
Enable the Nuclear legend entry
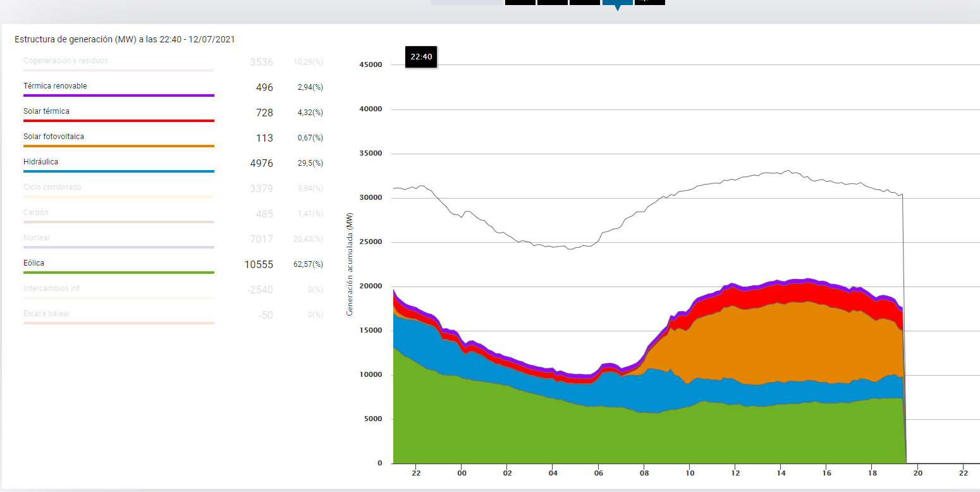pyautogui.click(x=37, y=238)
